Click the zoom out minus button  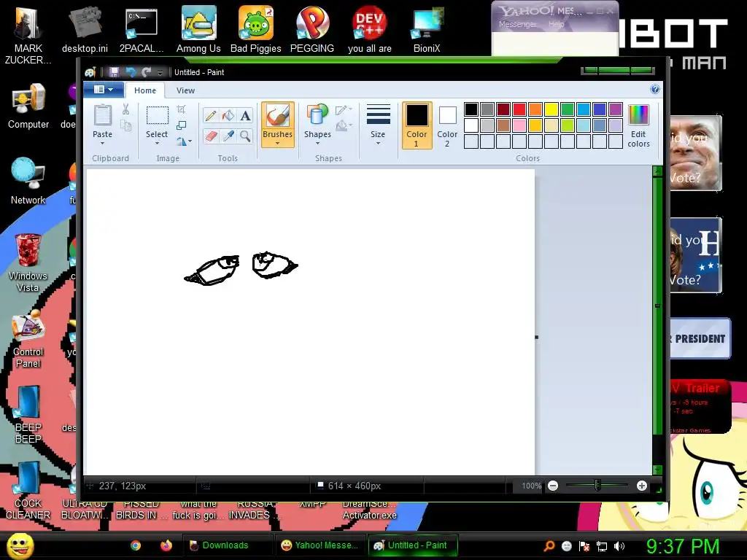[553, 486]
